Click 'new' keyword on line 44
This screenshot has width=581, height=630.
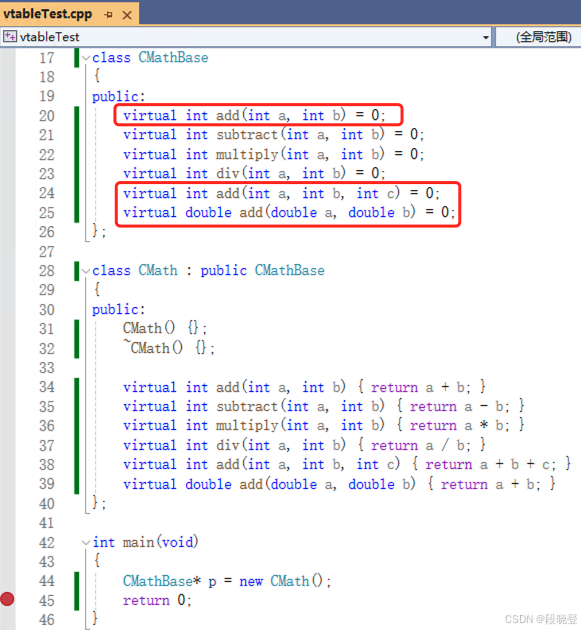coord(251,581)
